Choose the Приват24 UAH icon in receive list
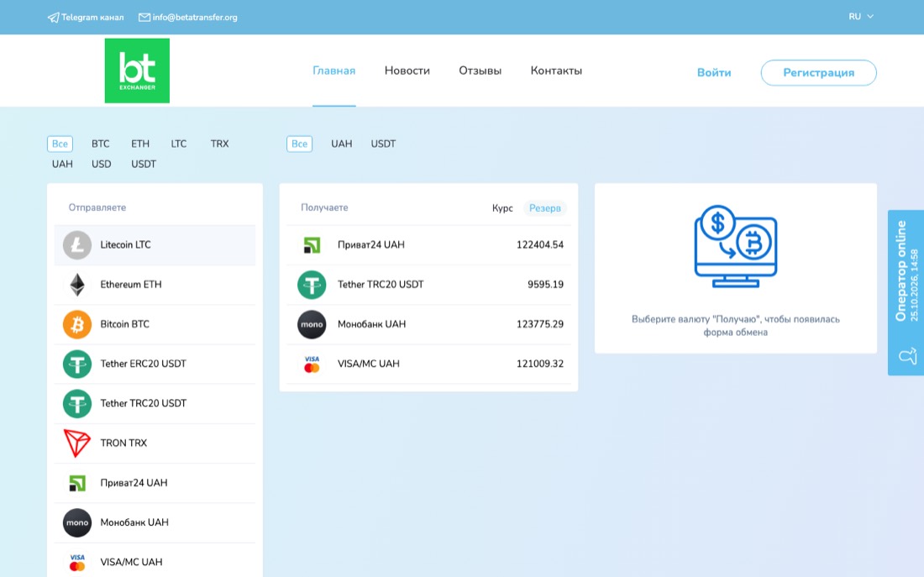The width and height of the screenshot is (924, 577). 312,244
